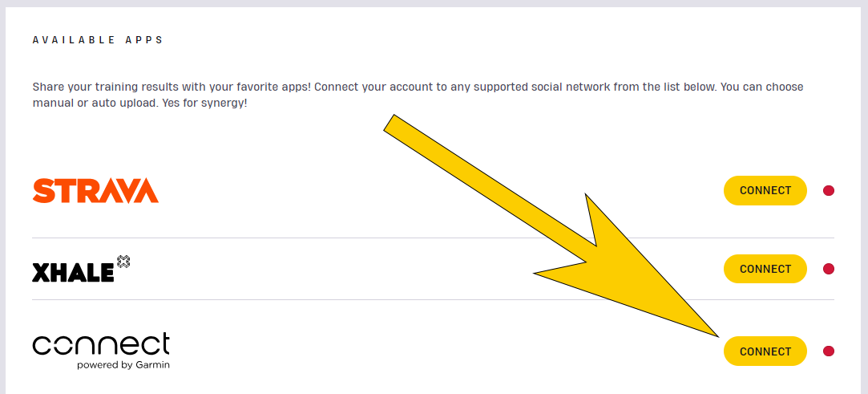Click the 'powered by Garmin' caption
This screenshot has width=868, height=394.
(123, 365)
